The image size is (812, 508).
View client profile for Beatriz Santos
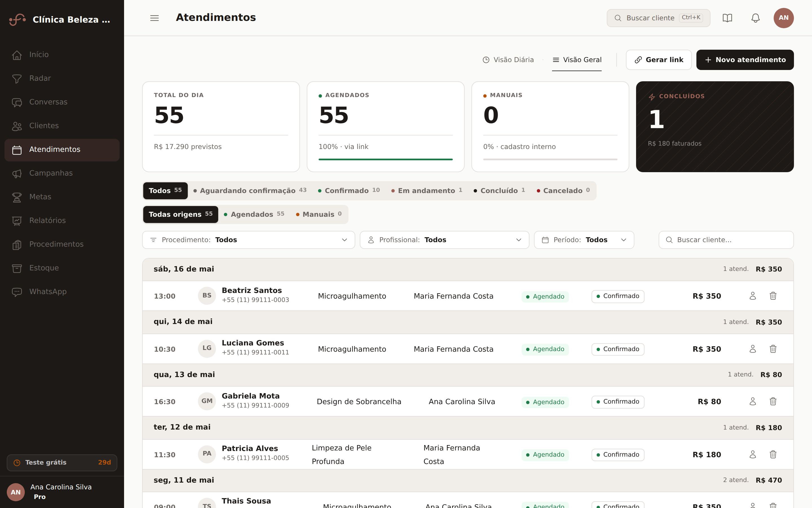pos(753,296)
